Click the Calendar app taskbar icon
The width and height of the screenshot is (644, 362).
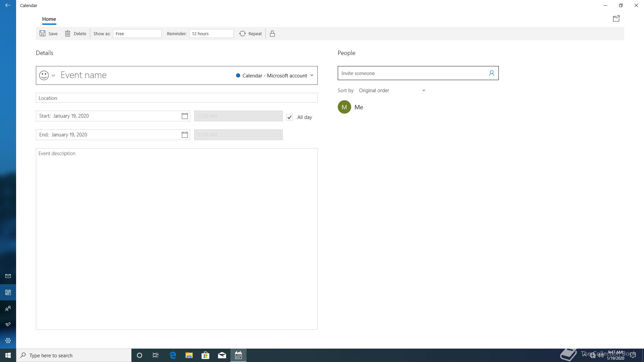(238, 355)
